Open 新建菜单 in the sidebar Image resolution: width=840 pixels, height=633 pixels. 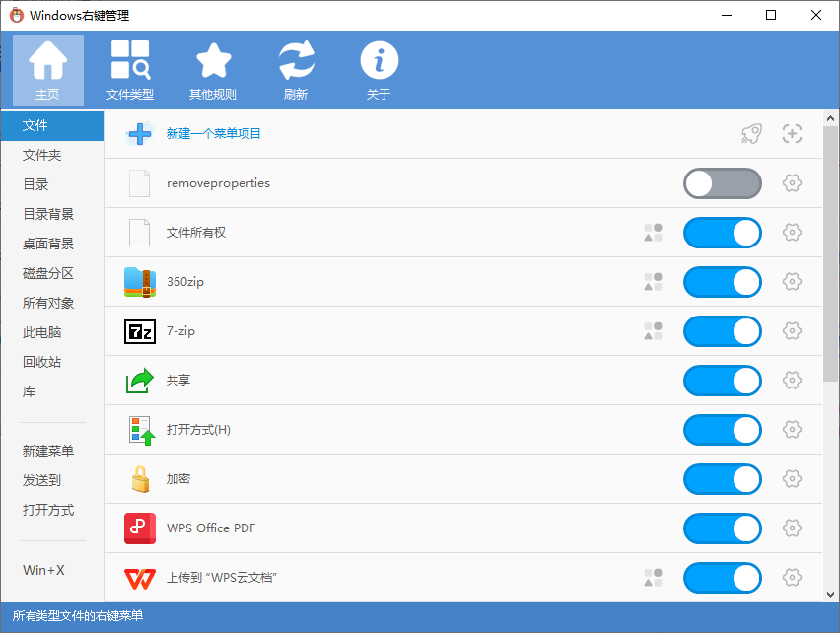pyautogui.click(x=52, y=451)
